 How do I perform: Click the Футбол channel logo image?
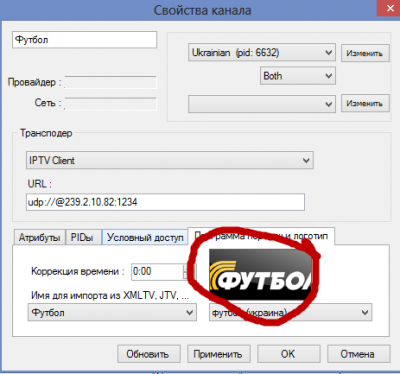(260, 274)
